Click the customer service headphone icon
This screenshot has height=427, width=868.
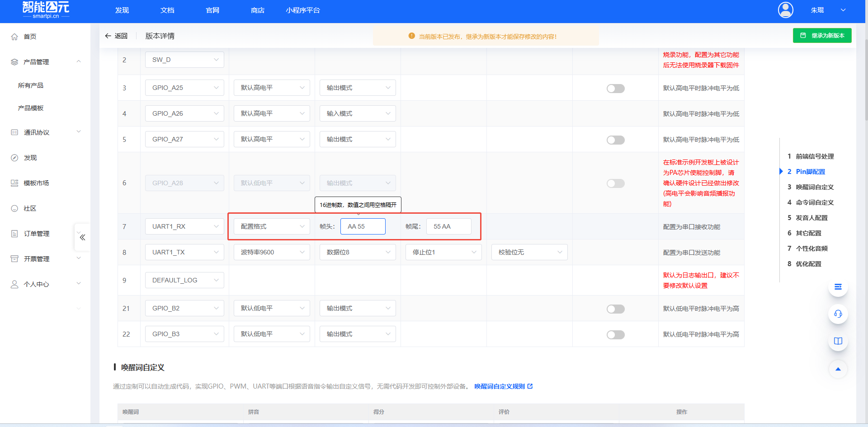click(838, 314)
